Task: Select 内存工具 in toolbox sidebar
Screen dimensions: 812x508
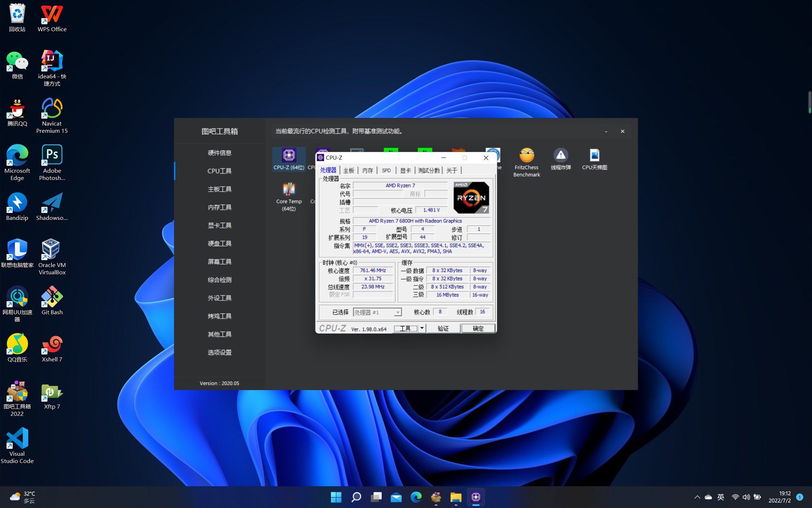Action: coord(220,207)
